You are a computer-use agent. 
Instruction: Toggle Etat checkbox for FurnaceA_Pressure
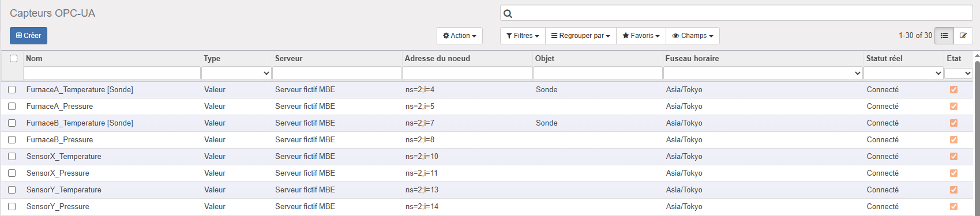tap(953, 107)
